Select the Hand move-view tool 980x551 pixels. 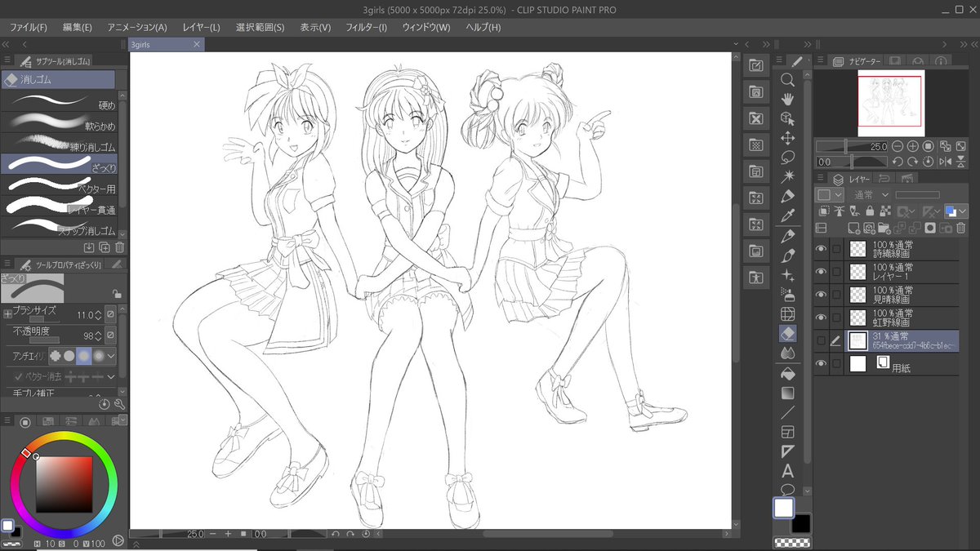[x=788, y=99]
